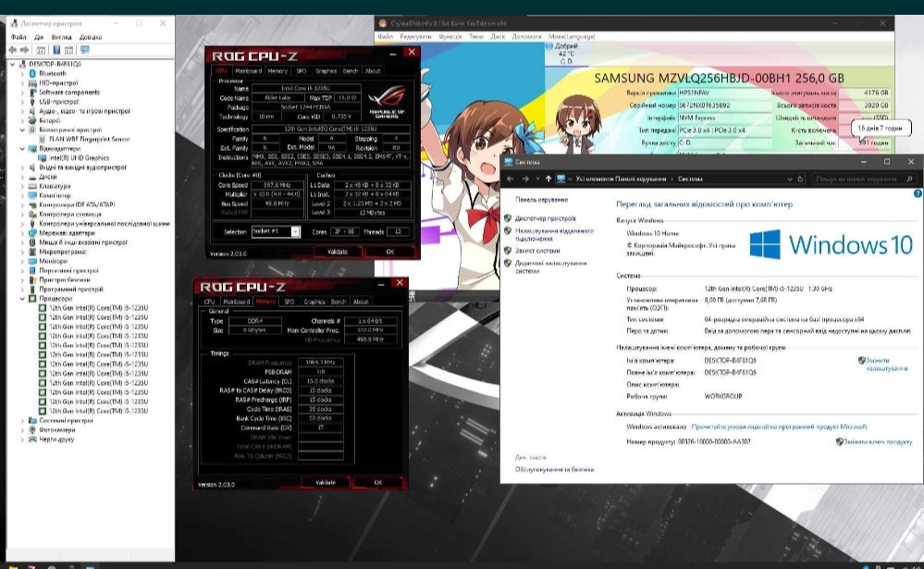Click the scan for hardware changes monitor icon

[83, 49]
